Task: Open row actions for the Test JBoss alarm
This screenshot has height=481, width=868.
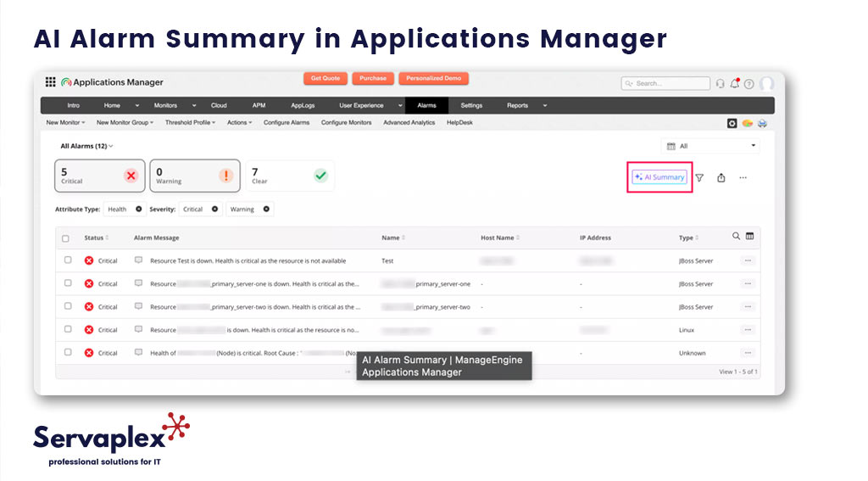Action: point(748,260)
